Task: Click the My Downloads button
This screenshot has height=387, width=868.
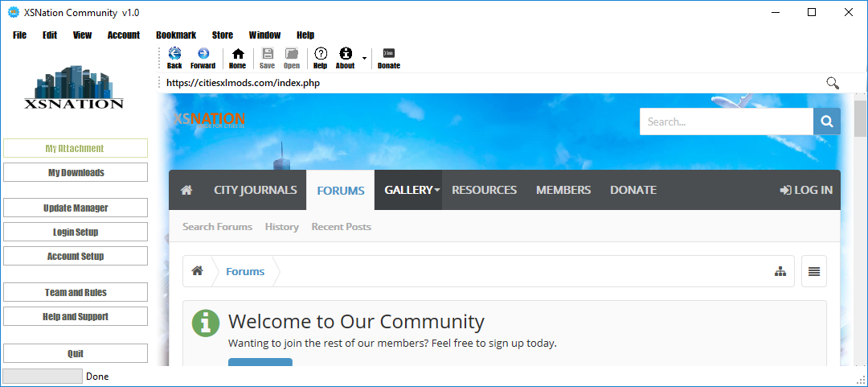Action: 76,172
